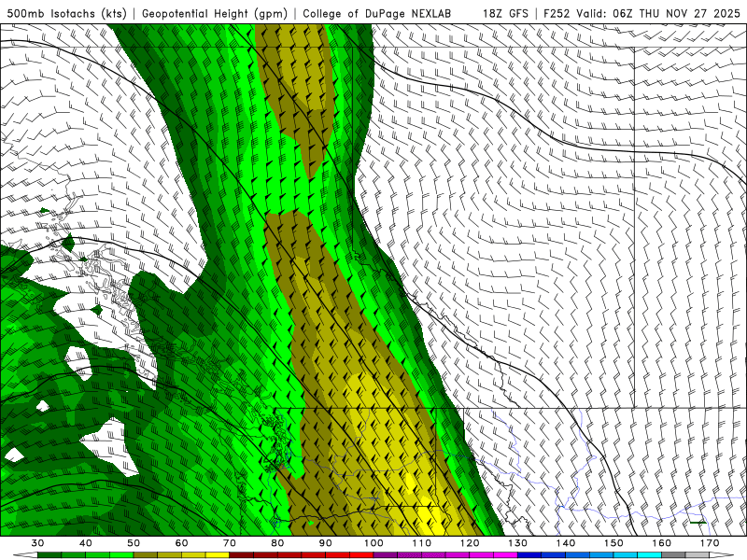Click the gray swatch just right of the 160 mark
The height and width of the screenshot is (560, 747).
click(673, 555)
